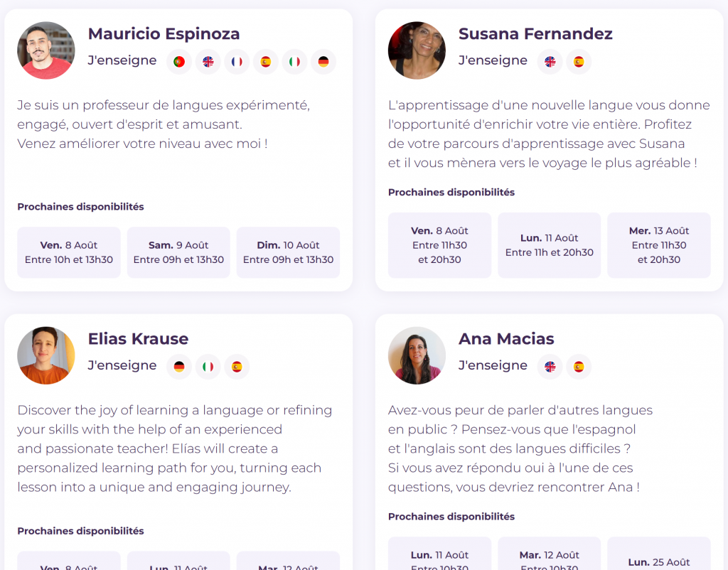Click Mauricio Espinoza's UK flag icon

(208, 62)
